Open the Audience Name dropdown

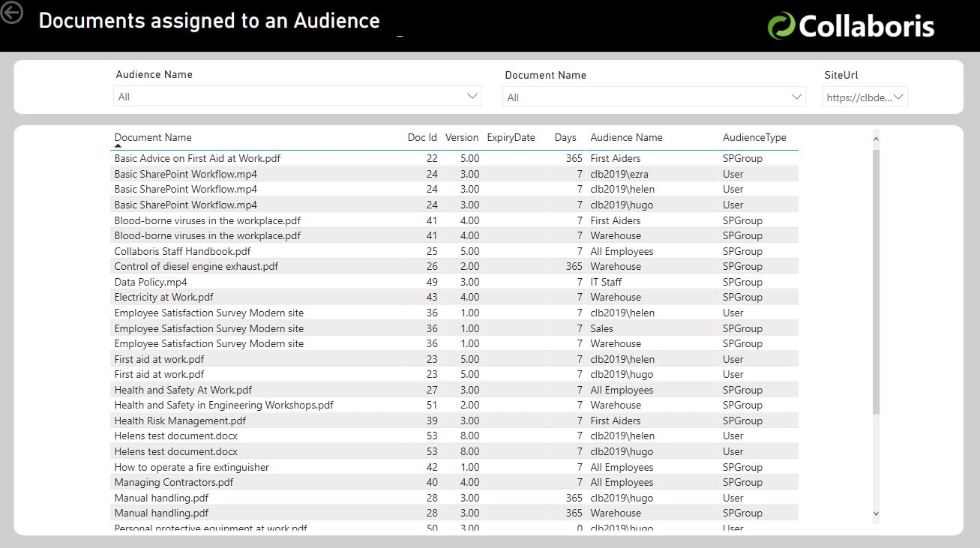coord(472,96)
